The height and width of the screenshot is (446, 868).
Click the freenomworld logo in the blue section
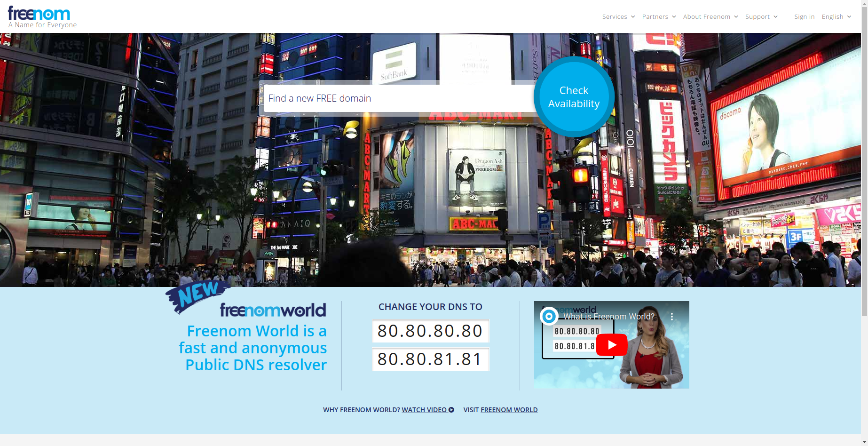pyautogui.click(x=273, y=310)
